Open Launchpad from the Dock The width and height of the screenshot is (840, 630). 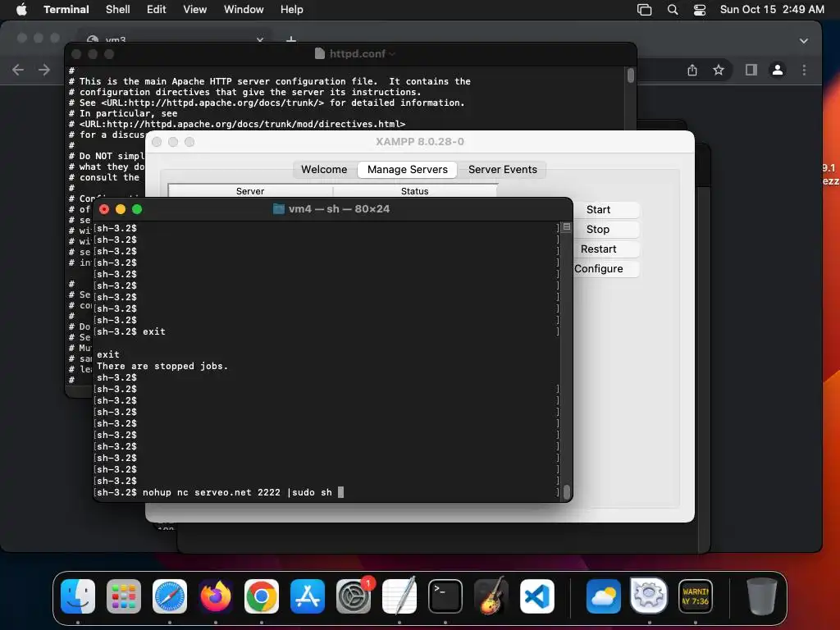pos(124,596)
